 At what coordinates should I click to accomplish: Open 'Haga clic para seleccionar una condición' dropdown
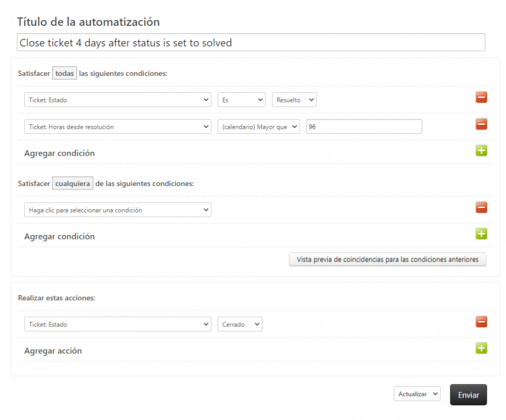[118, 210]
